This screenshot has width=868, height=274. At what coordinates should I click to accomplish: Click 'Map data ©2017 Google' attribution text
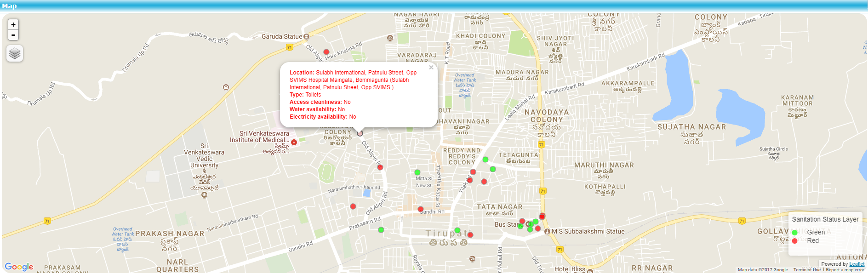tap(763, 270)
